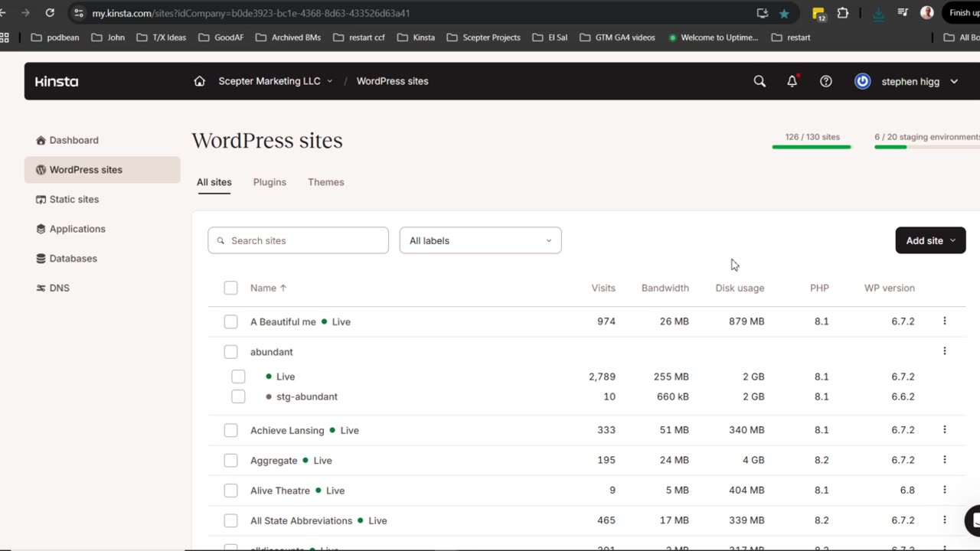Open the stephen higg account menu

pyautogui.click(x=919, y=81)
